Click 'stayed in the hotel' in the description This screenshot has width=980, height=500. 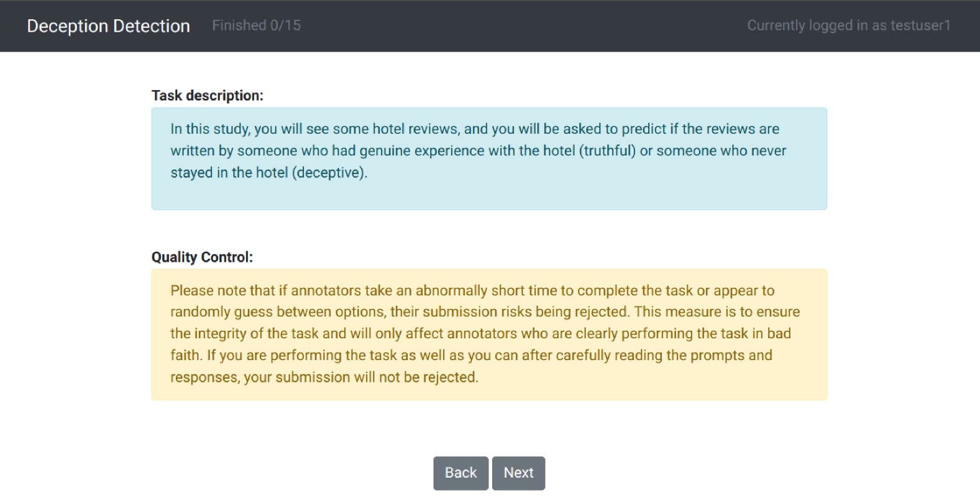[x=229, y=173]
